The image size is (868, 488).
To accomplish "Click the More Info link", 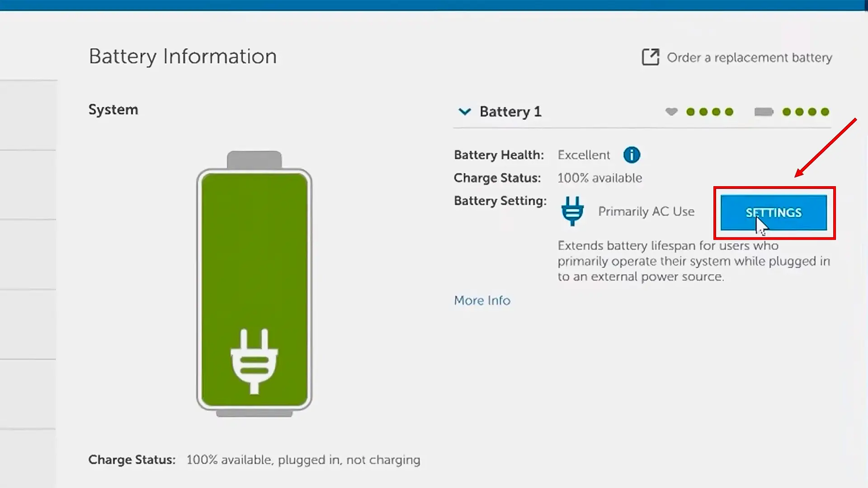I will click(x=482, y=300).
